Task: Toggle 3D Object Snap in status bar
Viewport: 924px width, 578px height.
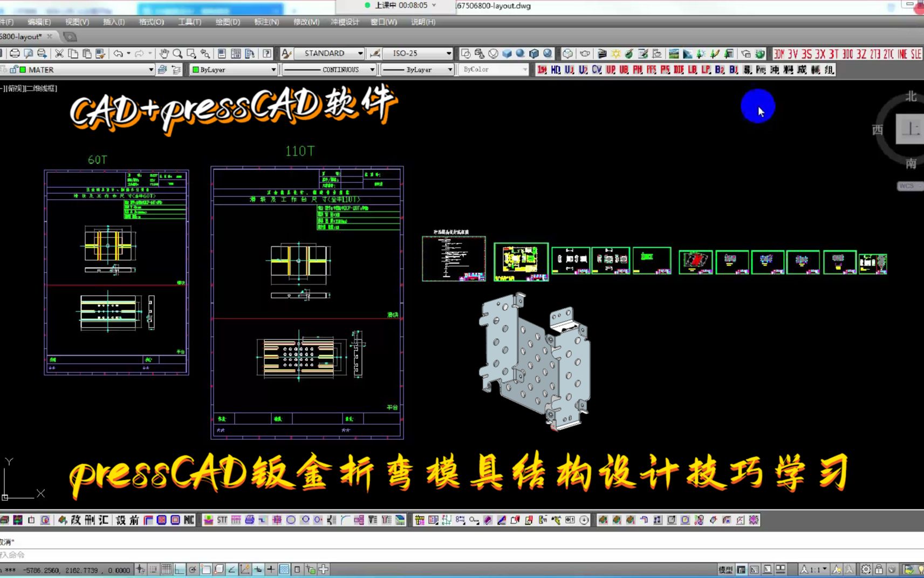Action: tap(219, 569)
